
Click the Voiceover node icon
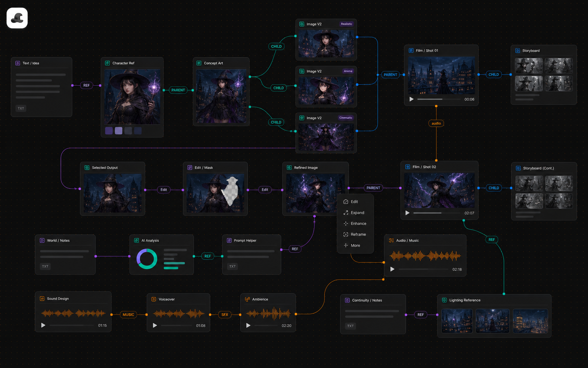coord(153,299)
